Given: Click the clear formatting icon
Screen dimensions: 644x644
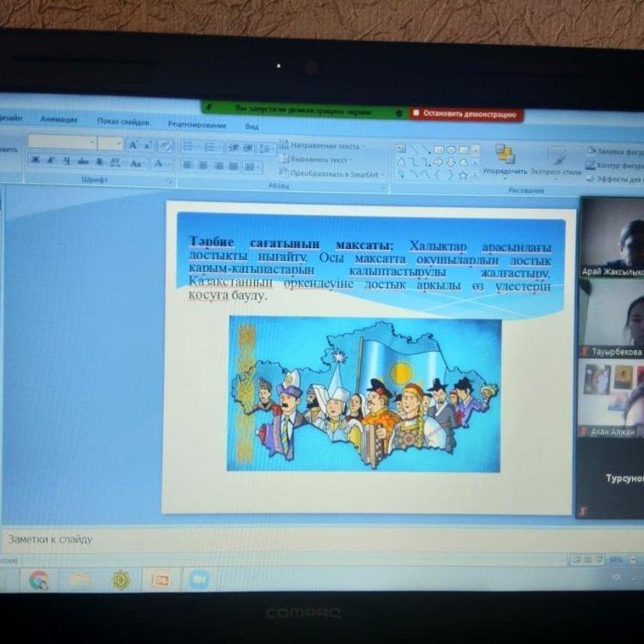Looking at the screenshot, I should [166, 145].
